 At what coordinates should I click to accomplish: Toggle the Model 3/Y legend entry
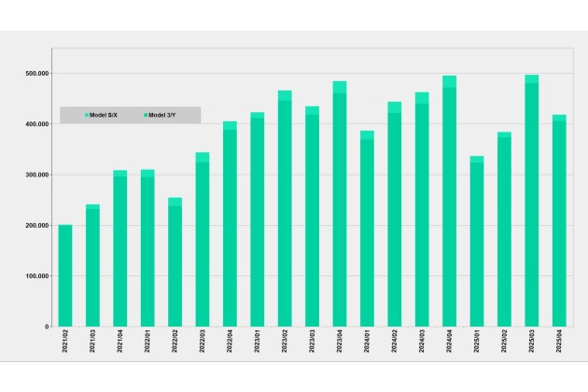click(x=161, y=115)
